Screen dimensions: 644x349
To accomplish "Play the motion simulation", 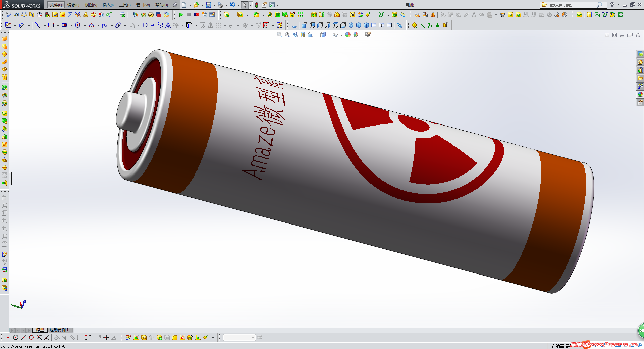I will (181, 15).
